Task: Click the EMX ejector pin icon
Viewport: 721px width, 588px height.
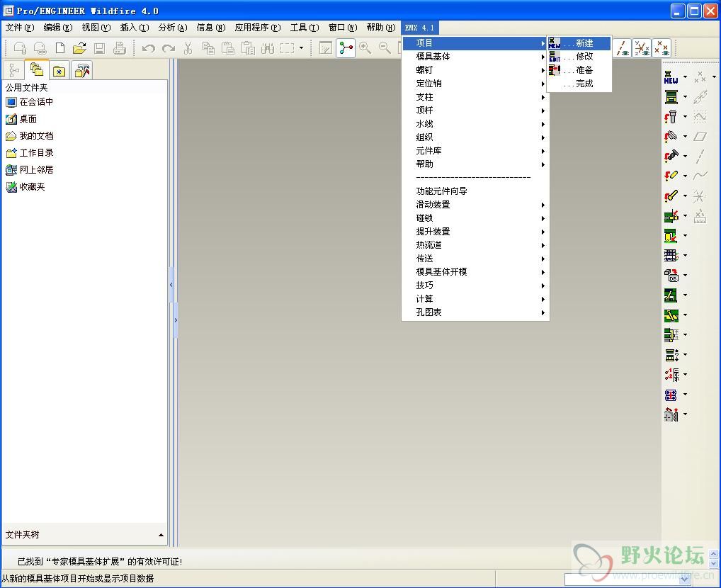Action: 671,196
